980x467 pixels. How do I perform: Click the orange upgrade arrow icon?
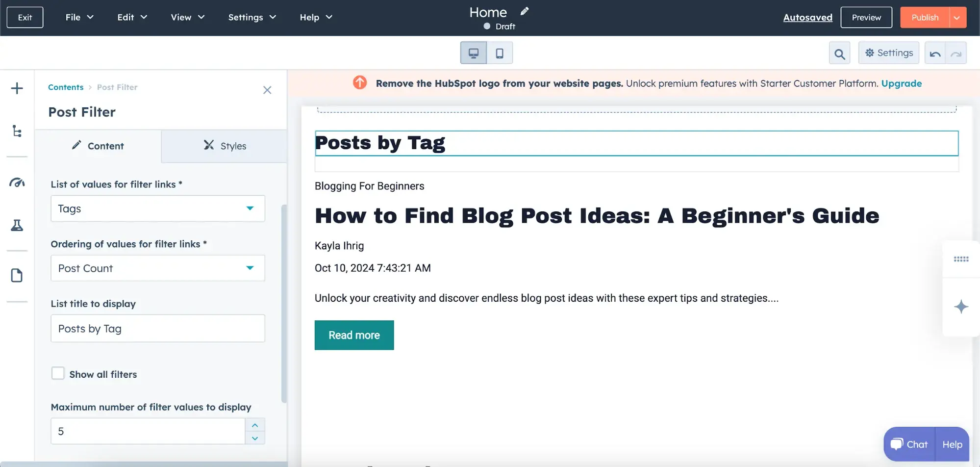click(360, 82)
